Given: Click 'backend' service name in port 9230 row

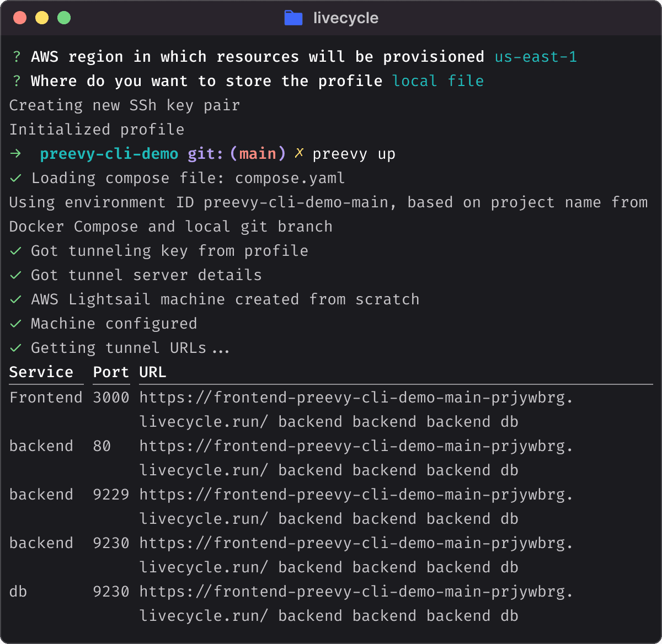Looking at the screenshot, I should 41,543.
